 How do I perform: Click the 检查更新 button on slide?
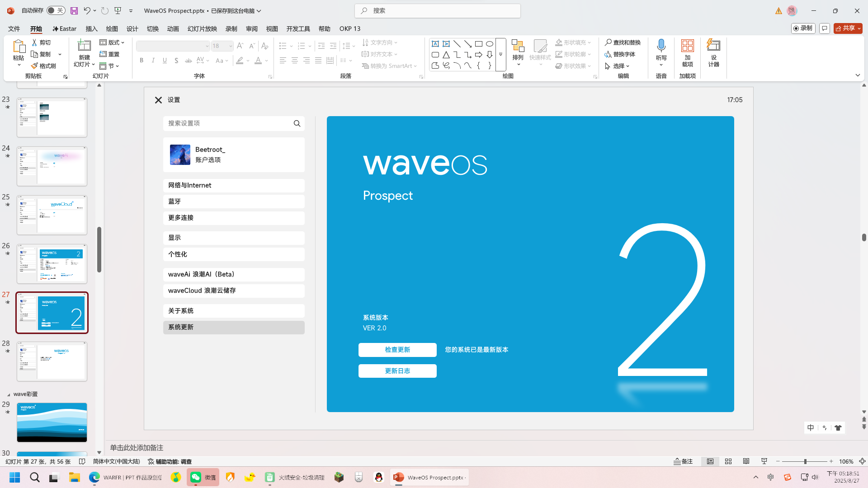point(397,350)
